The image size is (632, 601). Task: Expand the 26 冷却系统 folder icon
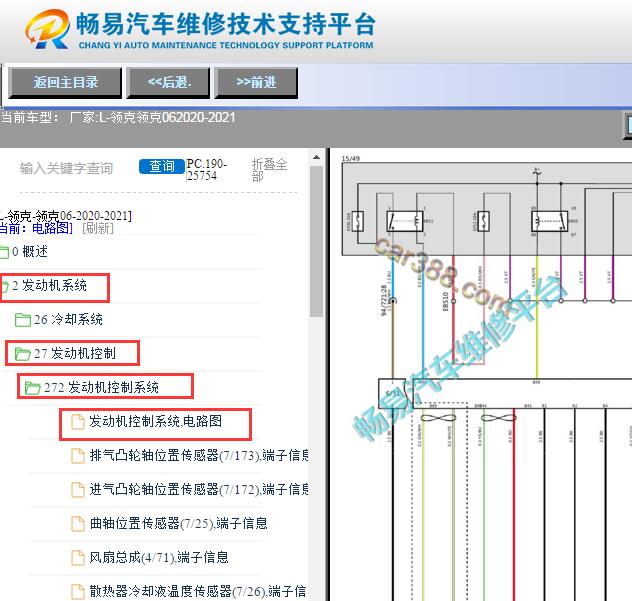(23, 320)
